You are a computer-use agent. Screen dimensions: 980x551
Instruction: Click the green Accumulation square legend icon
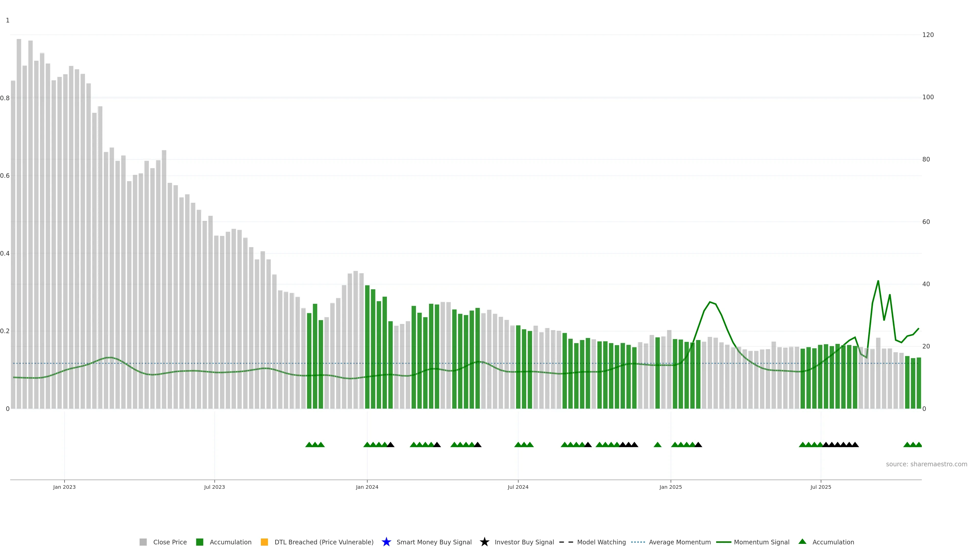[x=199, y=542]
